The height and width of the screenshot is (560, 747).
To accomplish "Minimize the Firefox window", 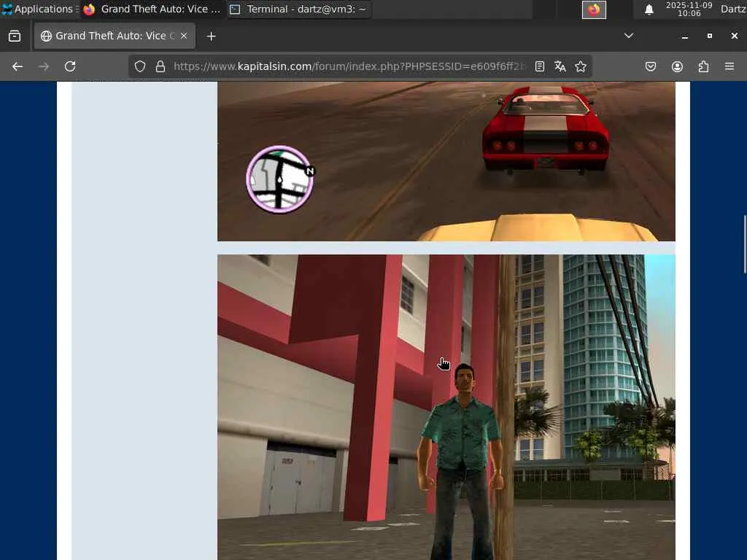I will click(684, 36).
